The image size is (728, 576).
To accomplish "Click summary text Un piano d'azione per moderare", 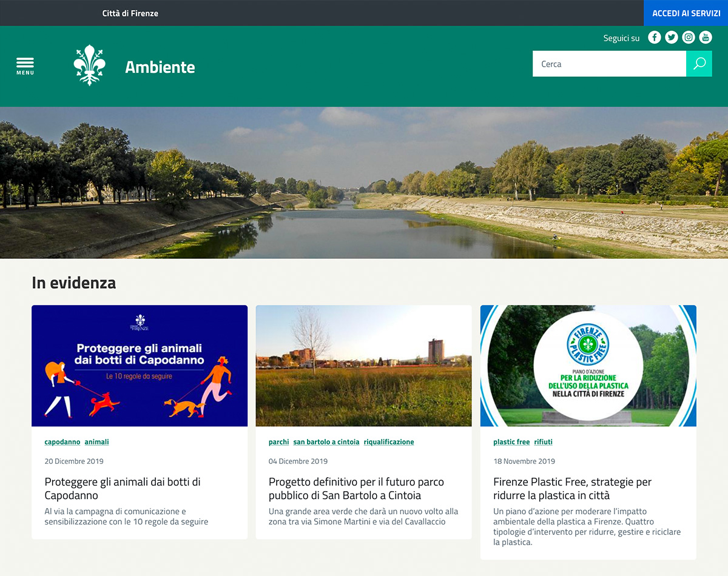I will tap(587, 527).
